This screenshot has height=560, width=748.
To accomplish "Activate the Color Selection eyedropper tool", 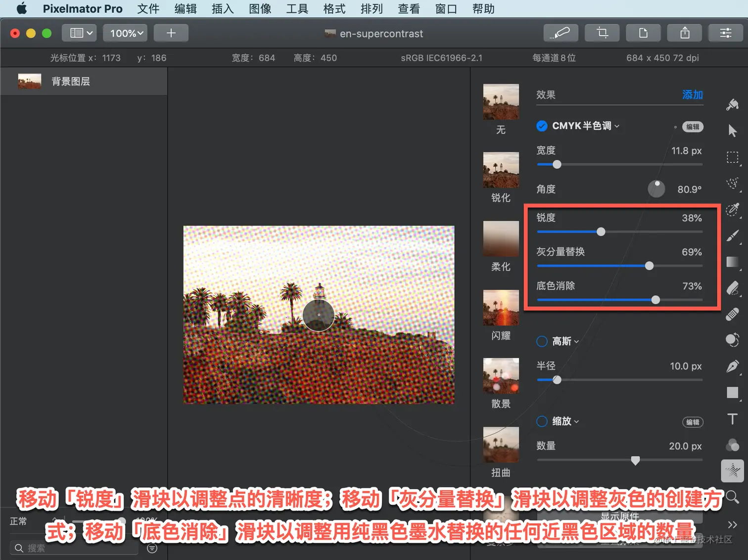I will 733,210.
